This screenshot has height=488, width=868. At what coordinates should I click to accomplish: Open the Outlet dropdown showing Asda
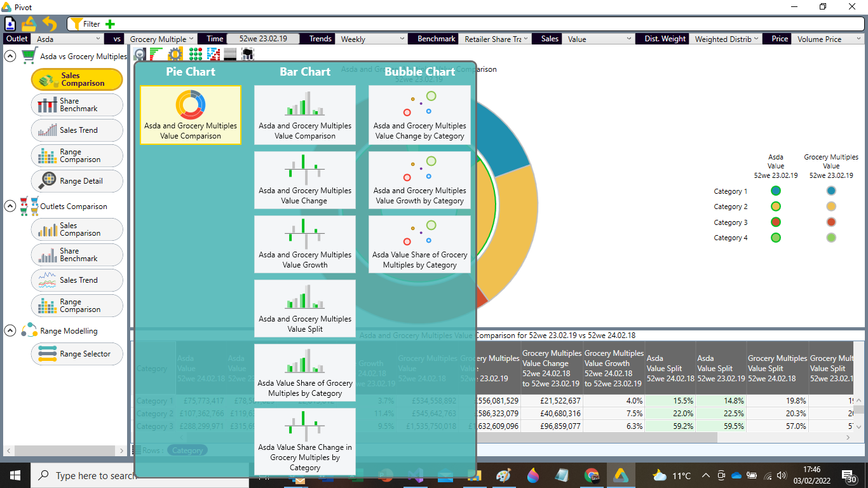tap(68, 39)
